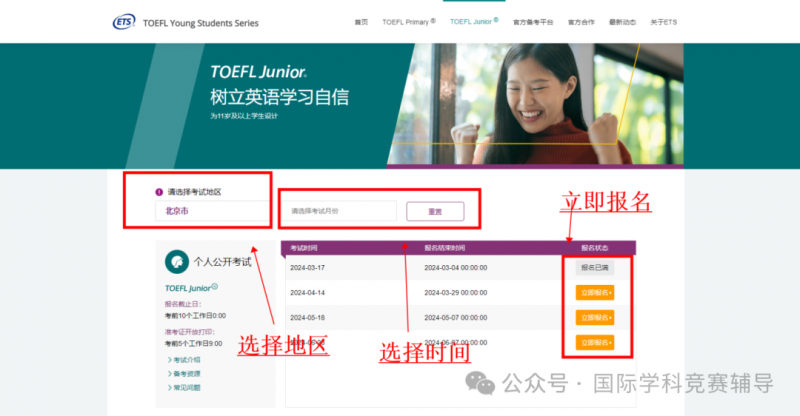Click the green 个人公开考试 head icon
The height and width of the screenshot is (416, 800).
tap(177, 262)
